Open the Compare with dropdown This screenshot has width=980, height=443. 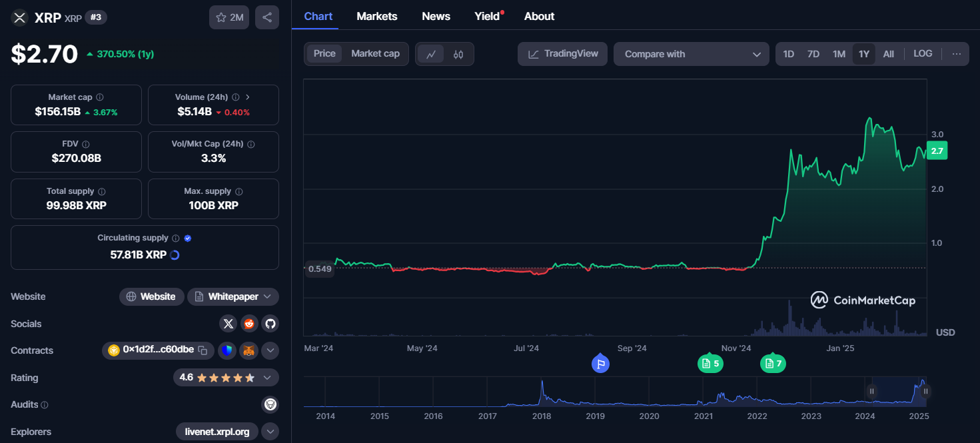[692, 54]
